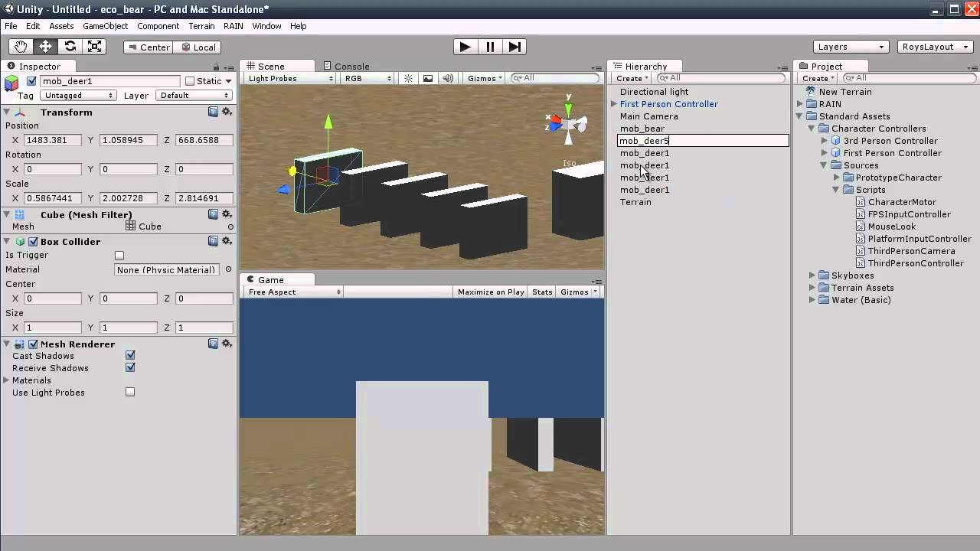
Task: Open the Free Aspect dropdown
Action: [x=294, y=292]
